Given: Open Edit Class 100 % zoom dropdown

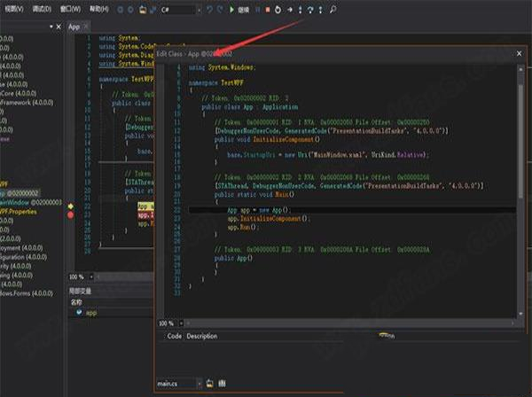Looking at the screenshot, I should pyautogui.click(x=181, y=323).
